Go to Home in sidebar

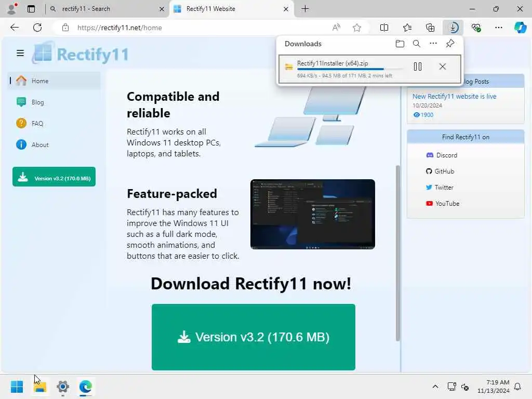54,81
